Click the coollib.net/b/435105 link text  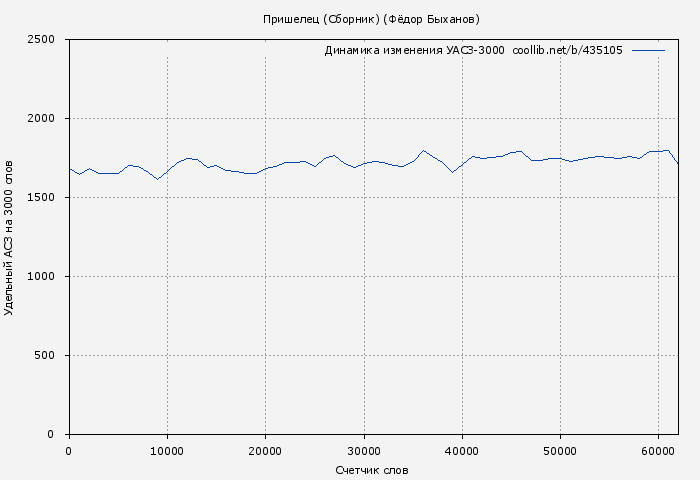(x=567, y=50)
